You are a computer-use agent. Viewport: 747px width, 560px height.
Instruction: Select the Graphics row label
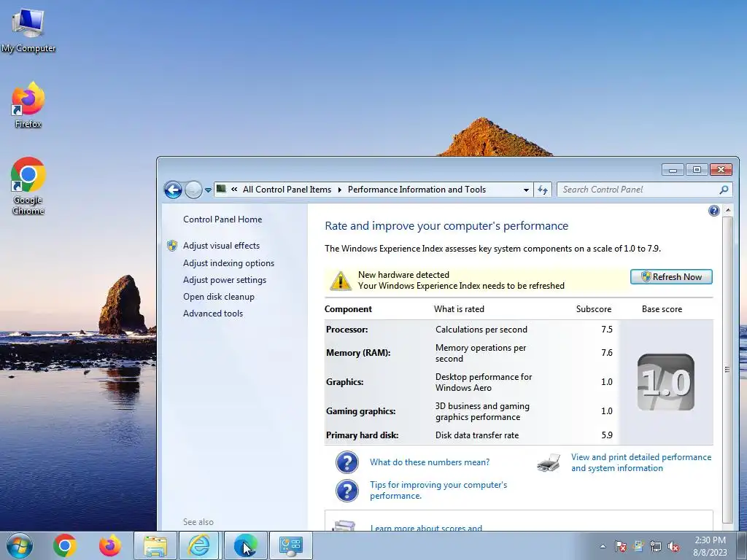pos(344,382)
